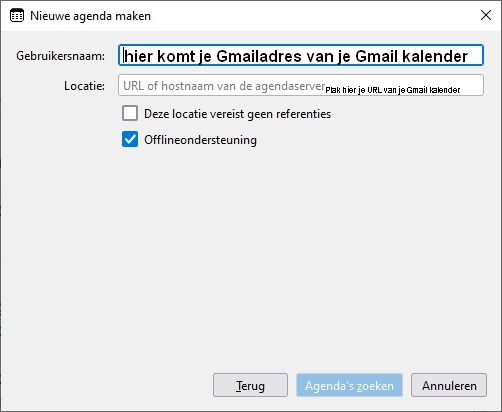Image resolution: width=502 pixels, height=412 pixels.
Task: Click the 'URL of hostnaam van de agendaserver' placeholder
Action: coord(224,86)
